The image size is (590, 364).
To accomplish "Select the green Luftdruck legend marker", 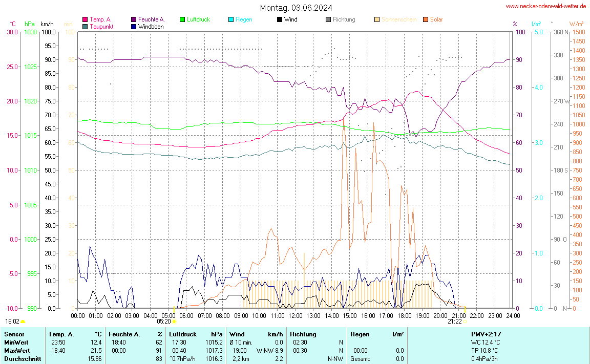I will (x=182, y=19).
